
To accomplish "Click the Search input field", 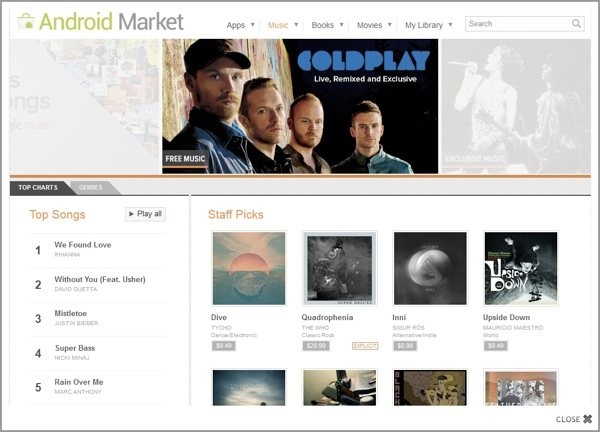I will point(518,24).
